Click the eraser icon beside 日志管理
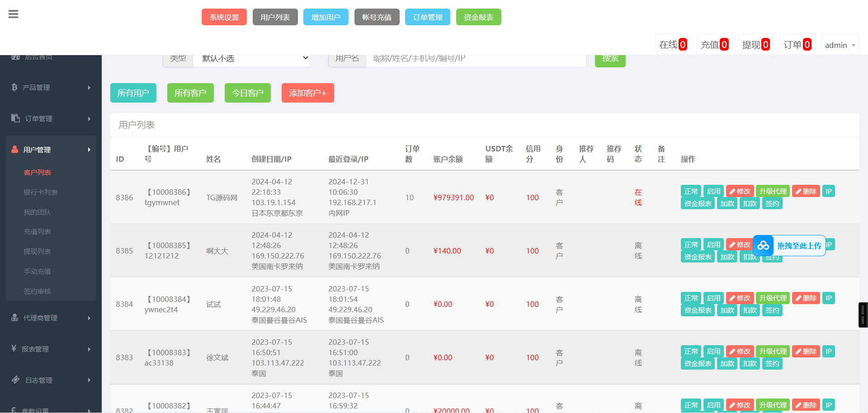Viewport: 868px width, 413px height. [16, 380]
